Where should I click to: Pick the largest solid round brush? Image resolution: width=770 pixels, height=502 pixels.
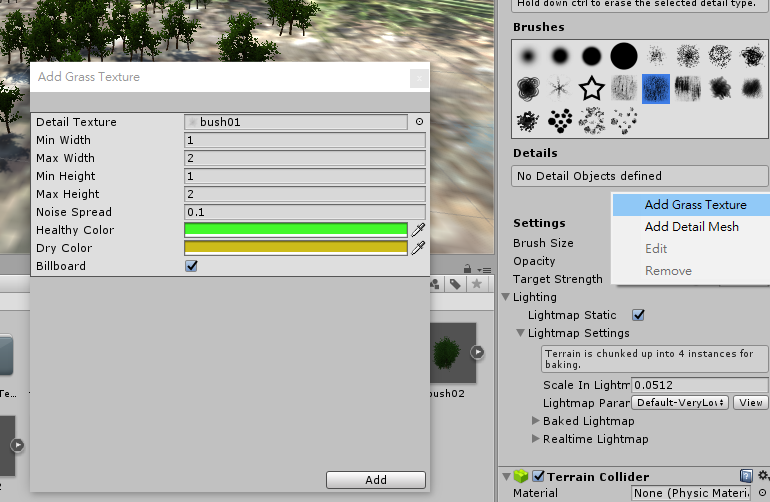624,56
